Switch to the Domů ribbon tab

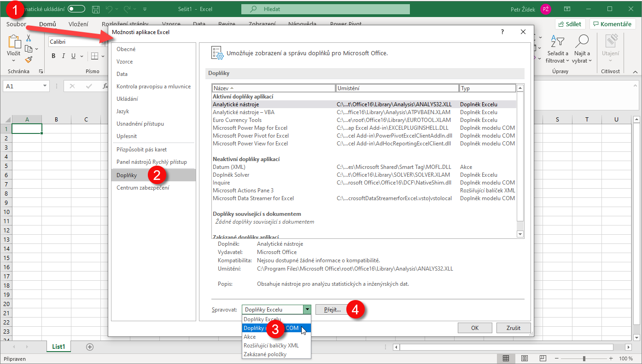click(x=47, y=24)
